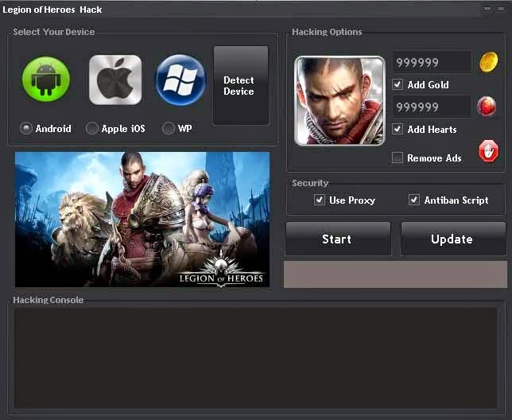Click the 'Select Your Device' group label
This screenshot has width=512, height=420.
[54, 32]
